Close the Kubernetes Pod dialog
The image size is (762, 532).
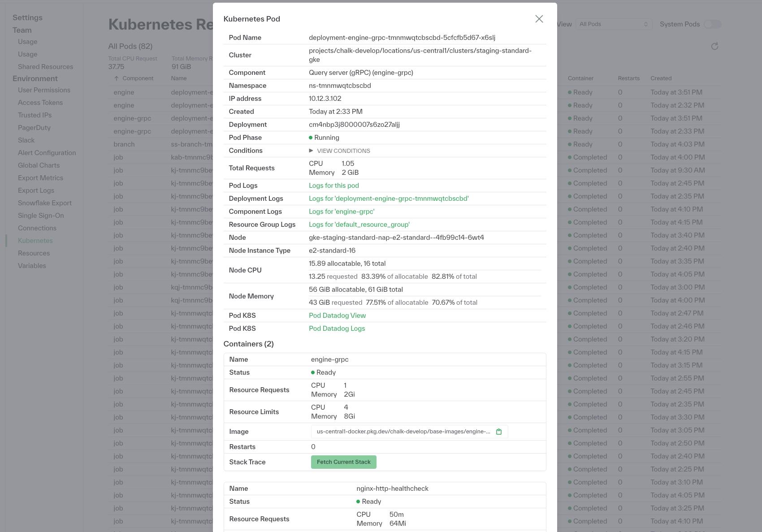[539, 19]
